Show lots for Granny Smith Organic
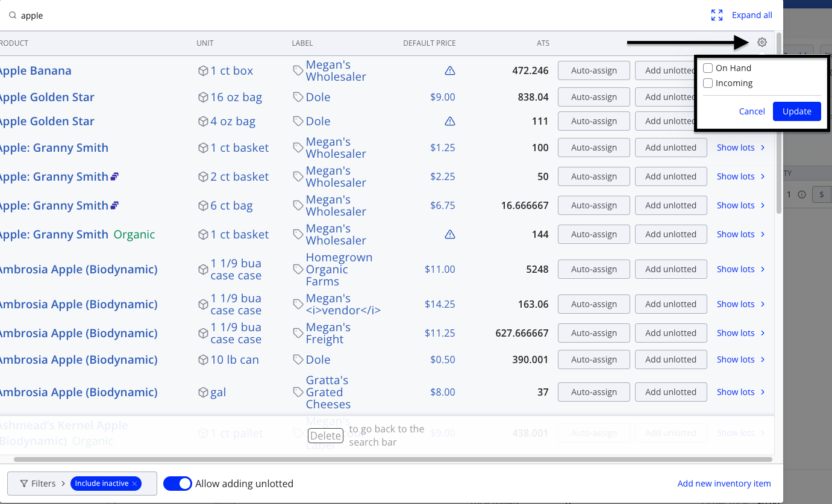This screenshot has width=832, height=504. click(x=740, y=234)
